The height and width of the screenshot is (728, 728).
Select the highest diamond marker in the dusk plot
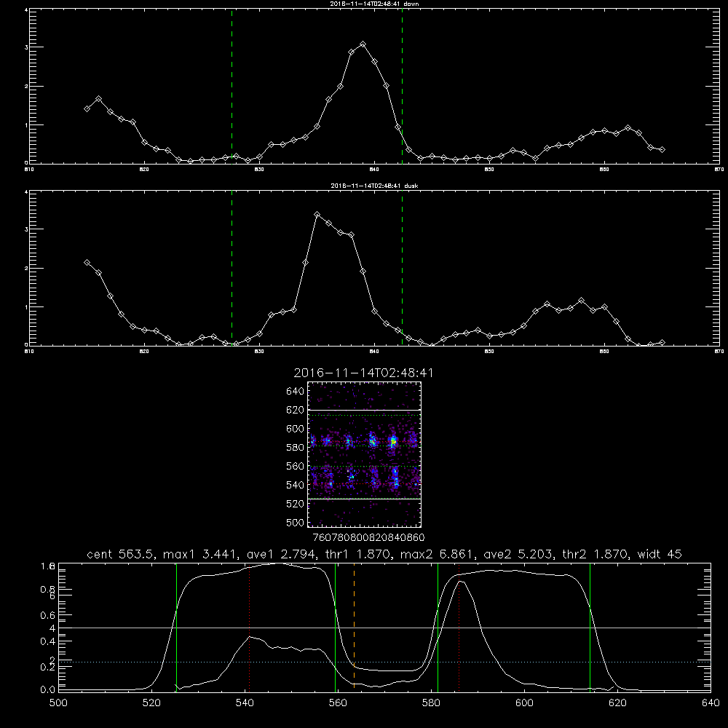click(317, 215)
